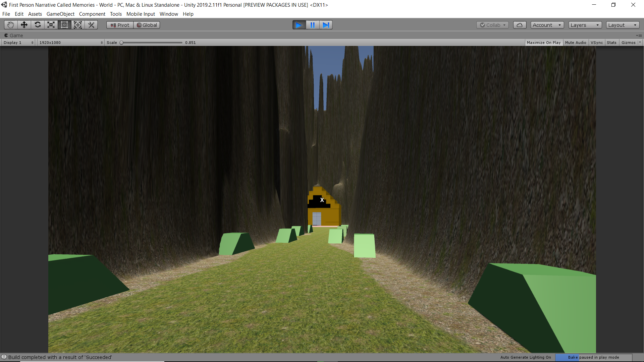
Task: Toggle Pivot handle position
Action: [120, 25]
